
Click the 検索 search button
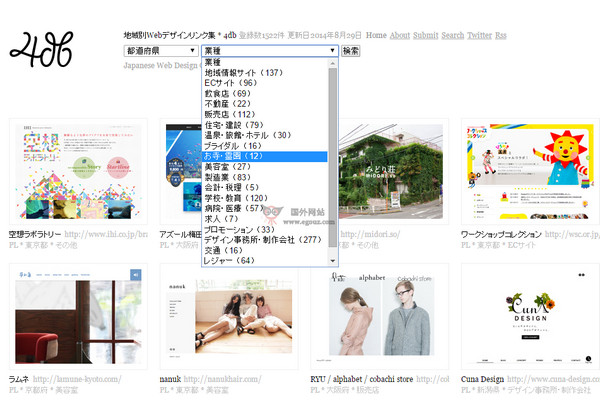pos(351,51)
